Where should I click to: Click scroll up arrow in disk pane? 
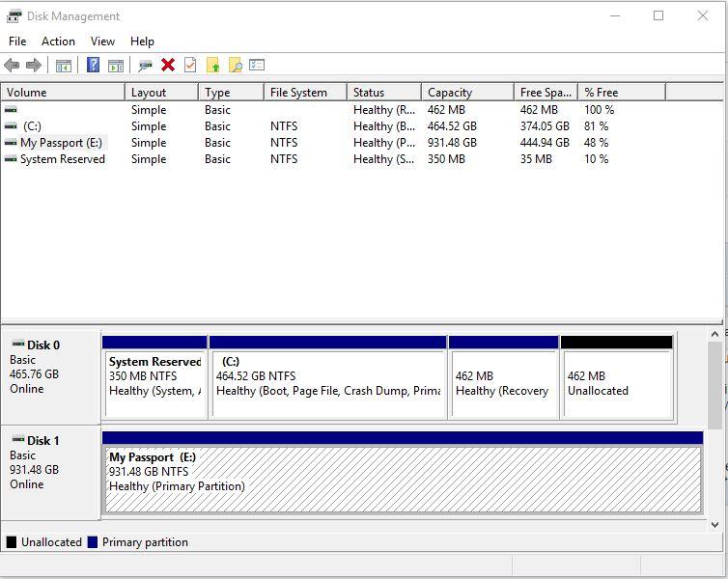point(715,334)
